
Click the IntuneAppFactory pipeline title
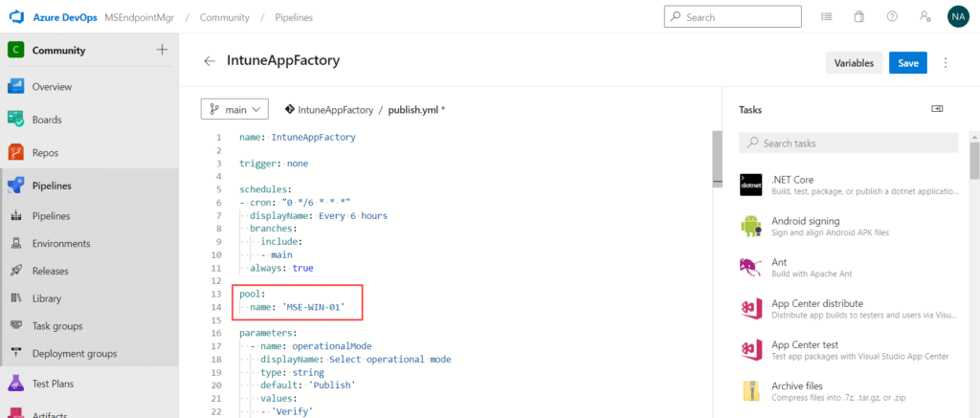(283, 60)
